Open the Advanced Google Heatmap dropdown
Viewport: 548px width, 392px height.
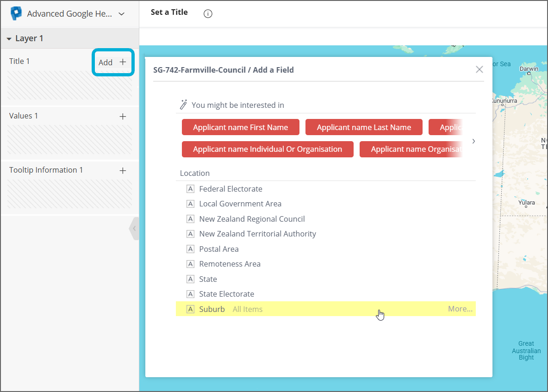click(x=121, y=14)
